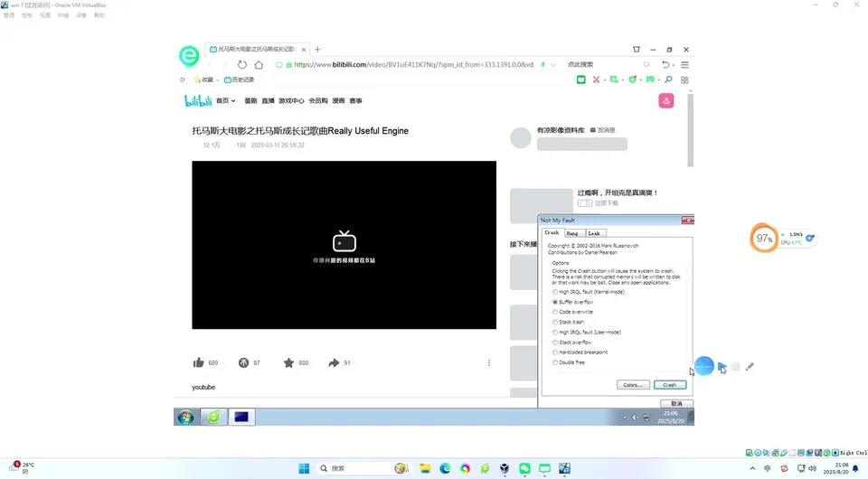Click the browser address URL field

pos(413,65)
